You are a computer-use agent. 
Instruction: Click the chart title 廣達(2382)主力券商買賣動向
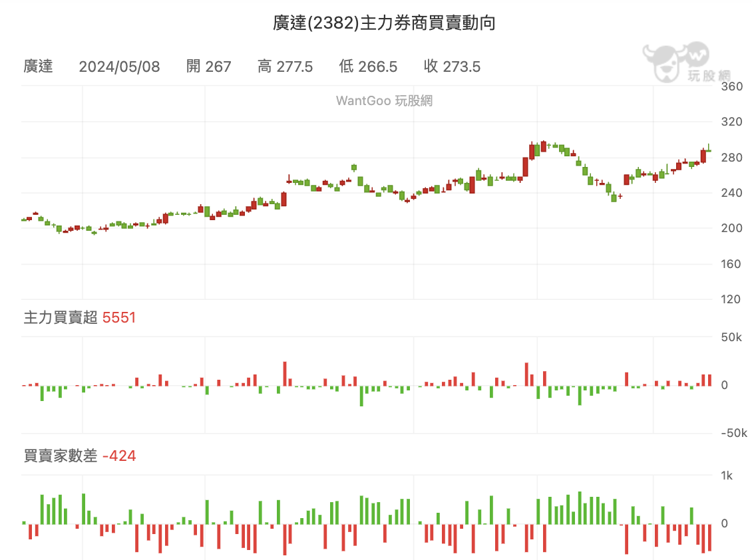(384, 23)
